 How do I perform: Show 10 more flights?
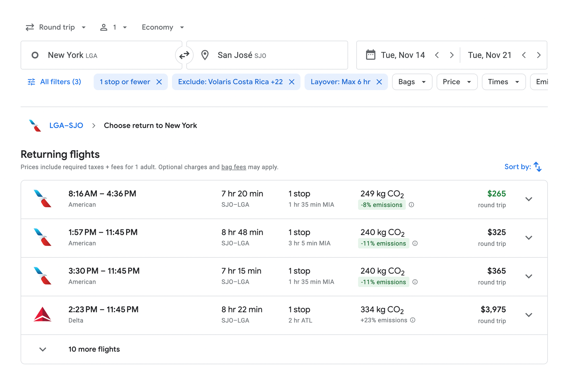click(94, 349)
